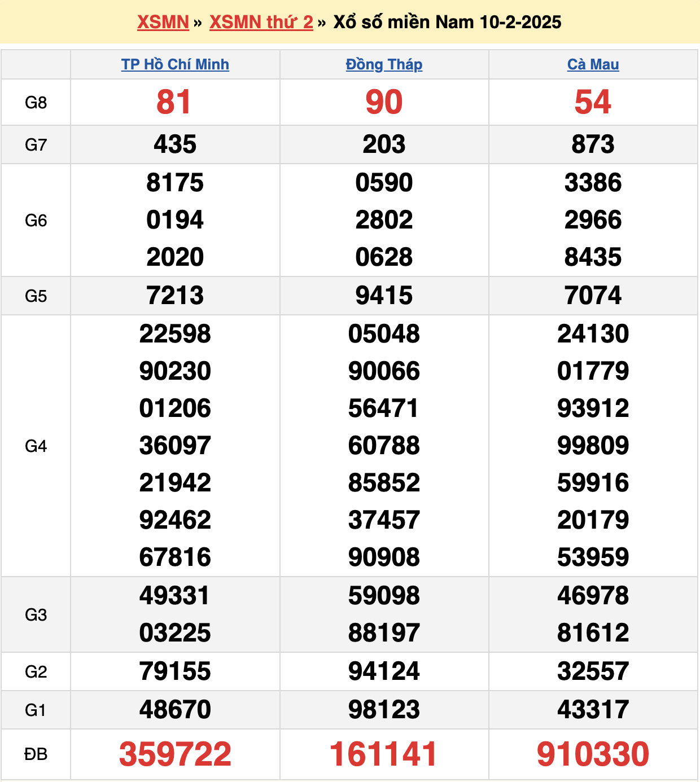The width and height of the screenshot is (700, 782).
Task: Select special prize number 910330
Action: (593, 754)
